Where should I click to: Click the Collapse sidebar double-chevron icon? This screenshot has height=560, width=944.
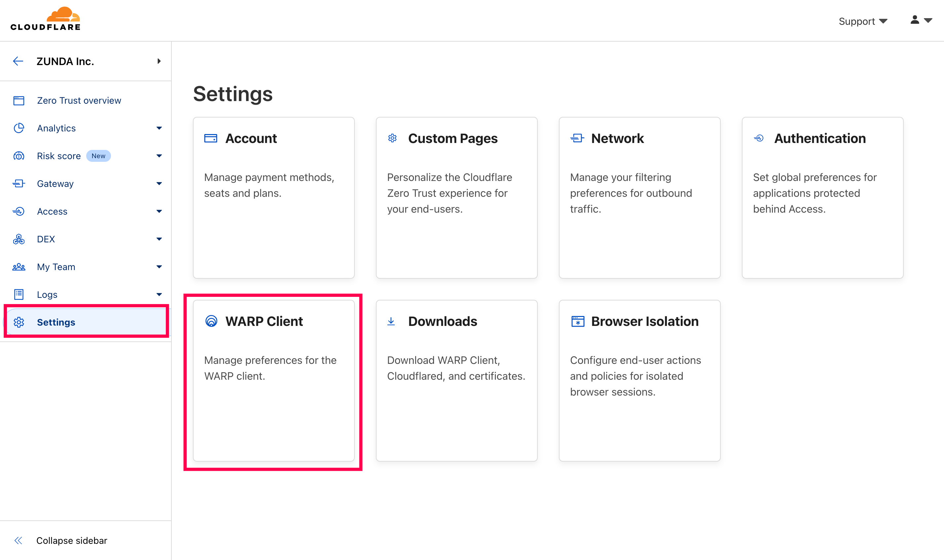click(18, 541)
